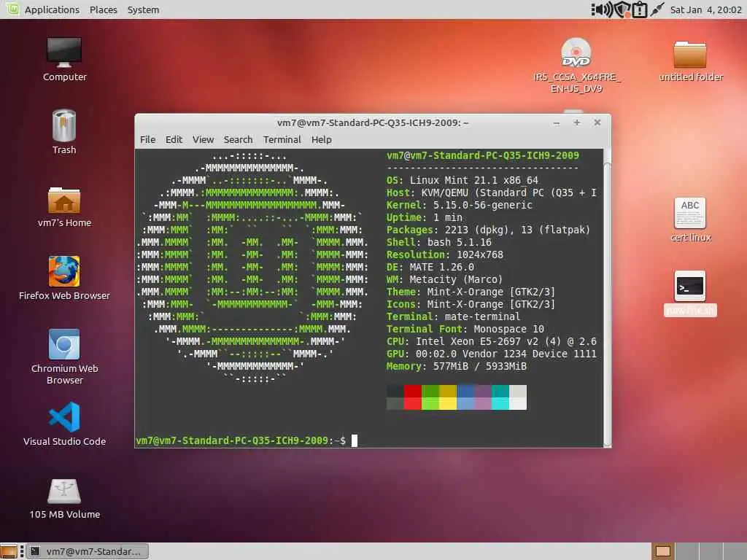The image size is (747, 560).
Task: Open the terminal File menu
Action: click(147, 139)
